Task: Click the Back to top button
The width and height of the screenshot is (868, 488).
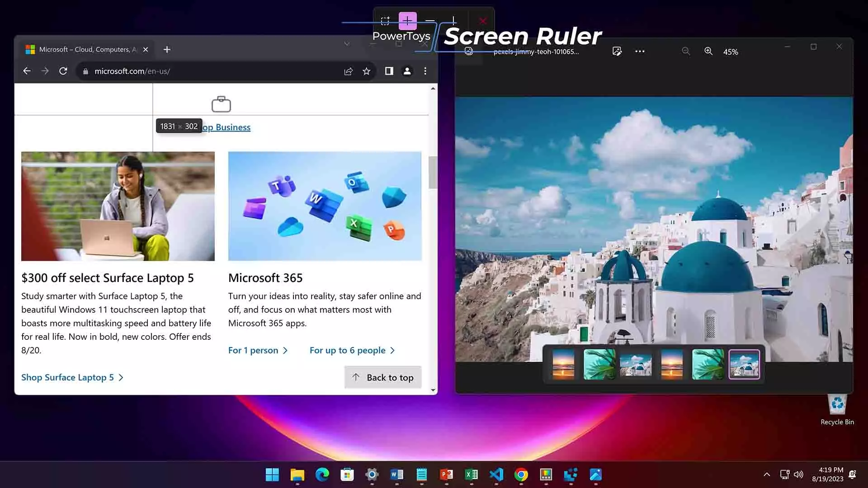Action: click(x=383, y=377)
